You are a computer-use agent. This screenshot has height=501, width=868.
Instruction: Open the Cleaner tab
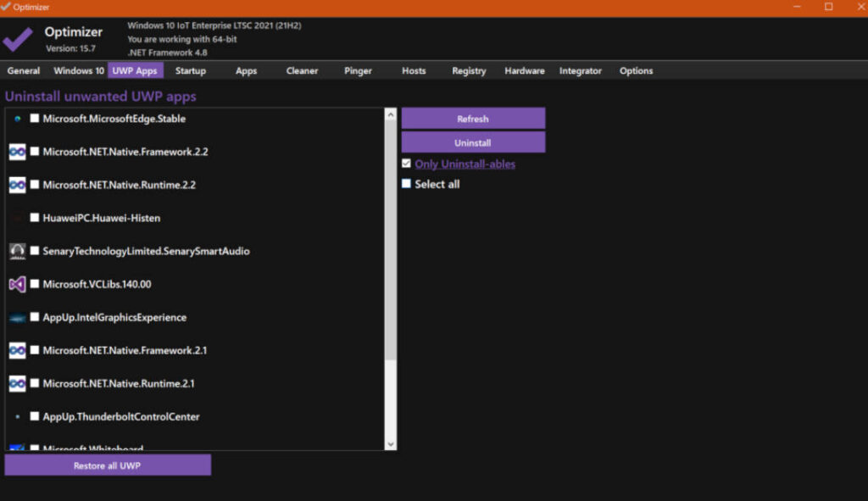coord(303,71)
